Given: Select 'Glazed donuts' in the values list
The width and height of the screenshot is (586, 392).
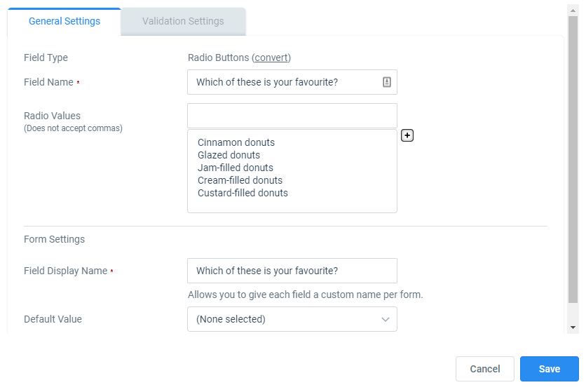Looking at the screenshot, I should (x=229, y=155).
